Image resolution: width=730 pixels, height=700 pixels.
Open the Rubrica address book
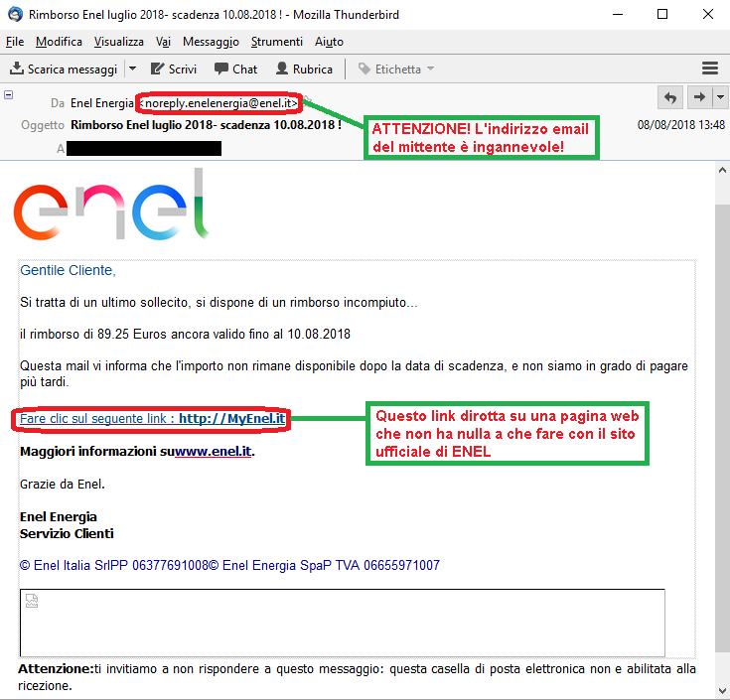point(304,69)
